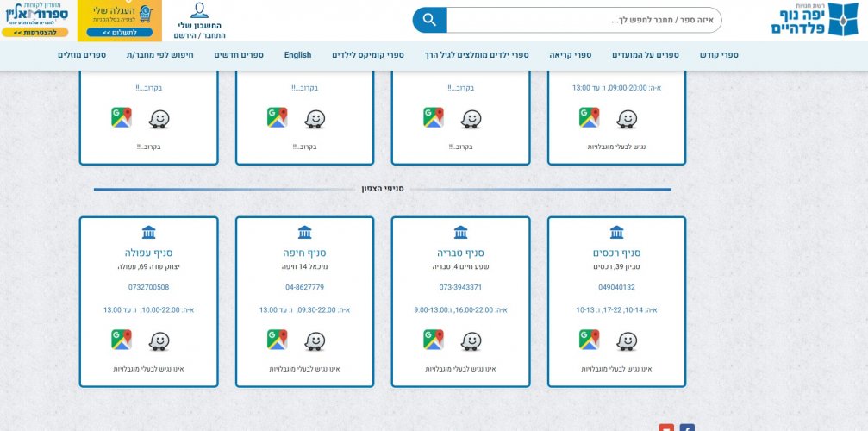Call Haifa branch phone number 04-8627779
Image resolution: width=868 pixels, height=431 pixels.
point(304,287)
